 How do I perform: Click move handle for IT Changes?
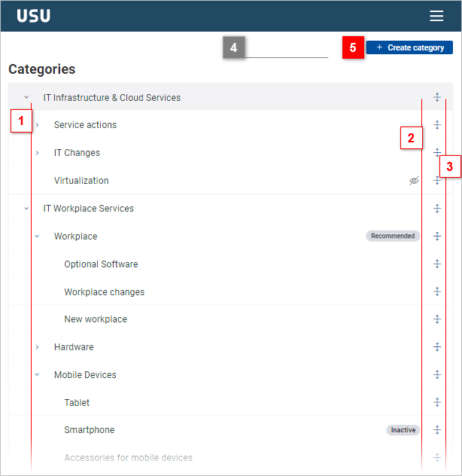437,153
